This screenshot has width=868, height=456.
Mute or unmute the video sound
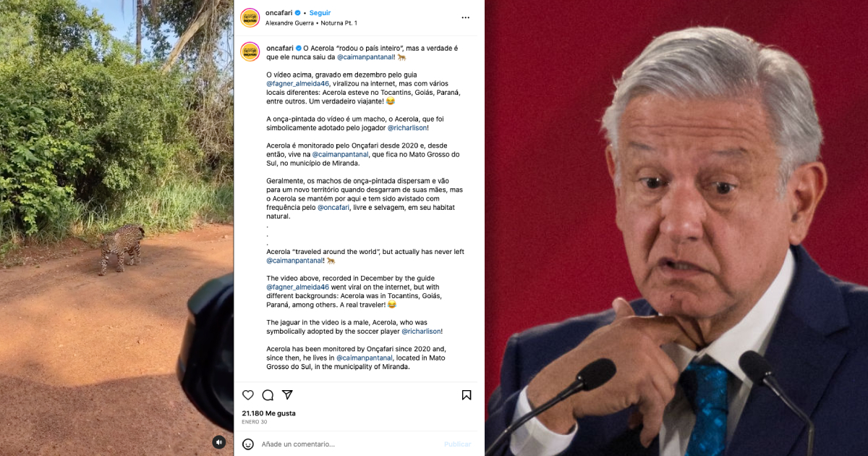click(x=218, y=442)
